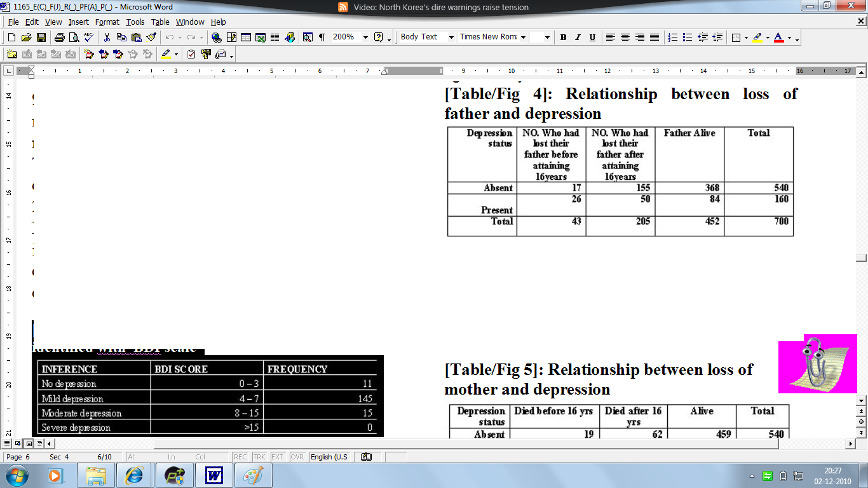Apply numbered list formatting
The width and height of the screenshot is (868, 488).
coord(673,37)
